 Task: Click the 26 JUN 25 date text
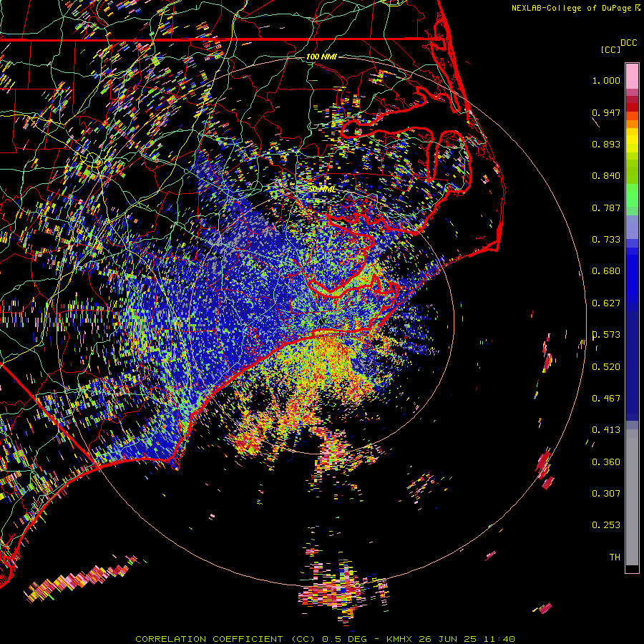[x=448, y=639]
